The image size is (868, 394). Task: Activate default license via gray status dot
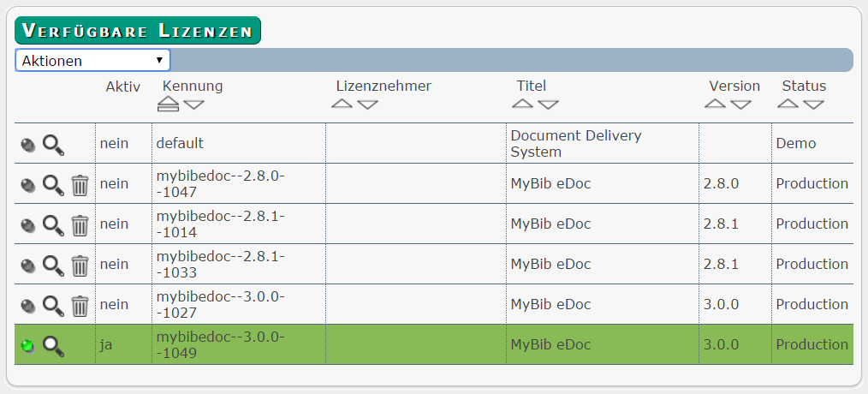(27, 146)
